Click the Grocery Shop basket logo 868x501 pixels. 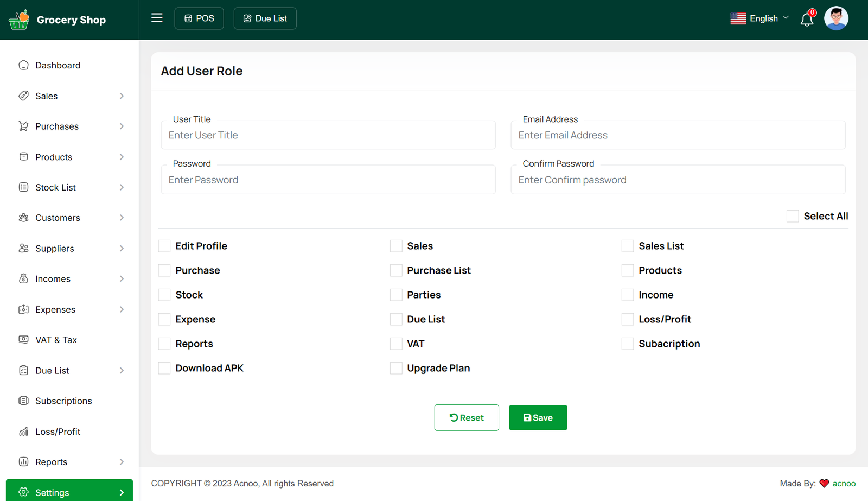[19, 20]
